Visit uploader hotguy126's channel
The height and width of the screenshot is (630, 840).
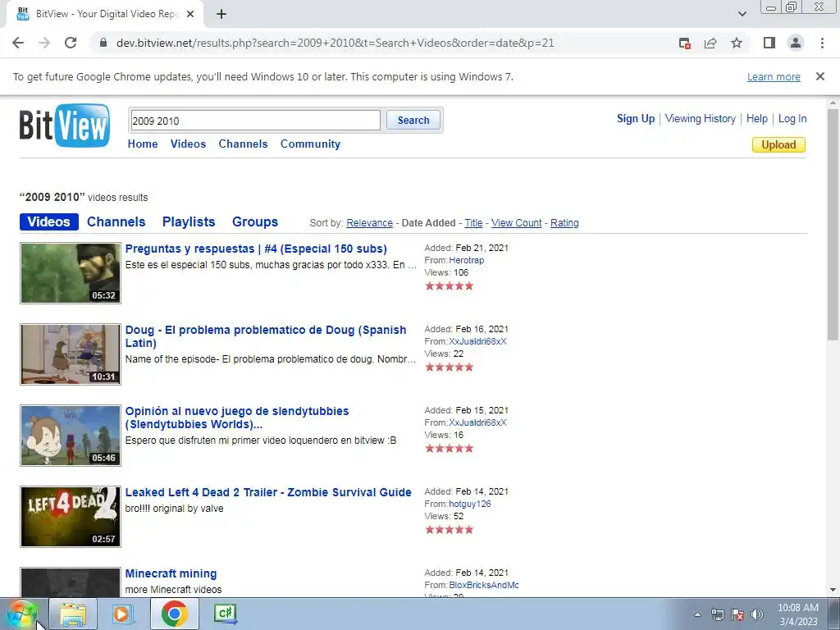(x=470, y=504)
